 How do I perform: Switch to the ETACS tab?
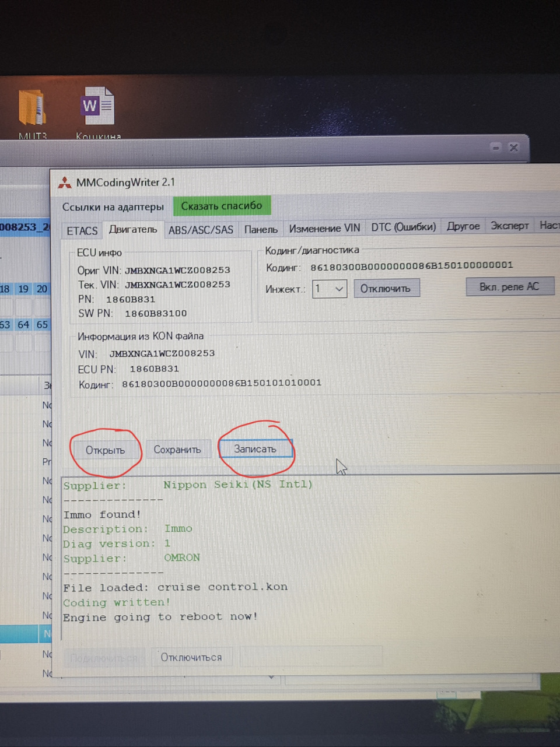[82, 231]
